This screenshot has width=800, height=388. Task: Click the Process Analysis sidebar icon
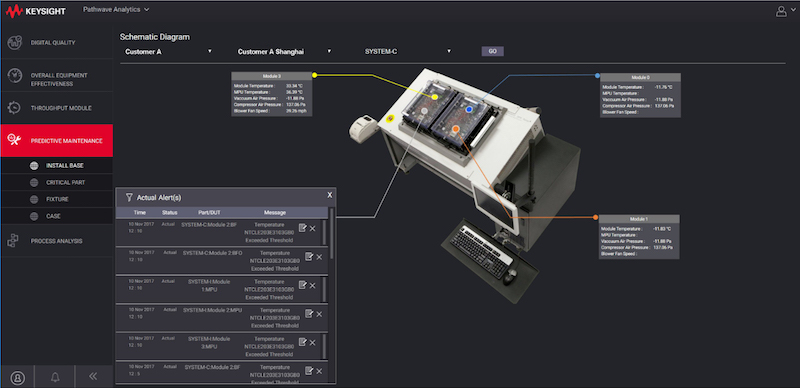tap(13, 241)
